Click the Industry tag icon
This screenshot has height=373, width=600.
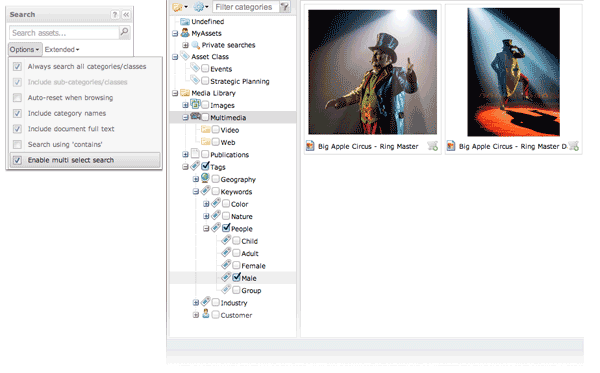206,301
